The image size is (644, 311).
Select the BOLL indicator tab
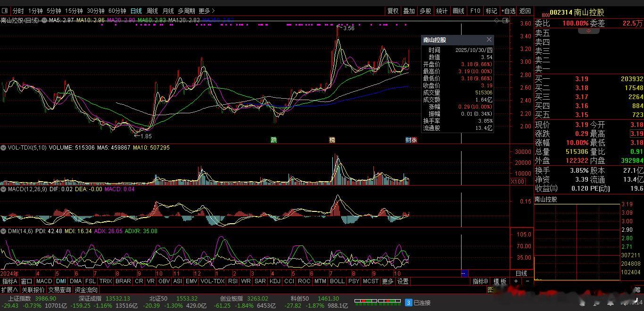click(337, 281)
